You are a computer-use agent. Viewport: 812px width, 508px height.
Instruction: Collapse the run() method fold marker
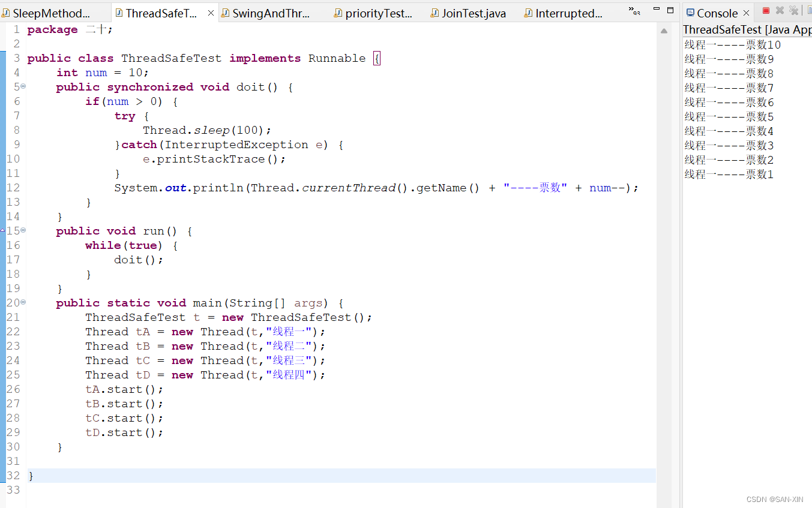tap(23, 230)
